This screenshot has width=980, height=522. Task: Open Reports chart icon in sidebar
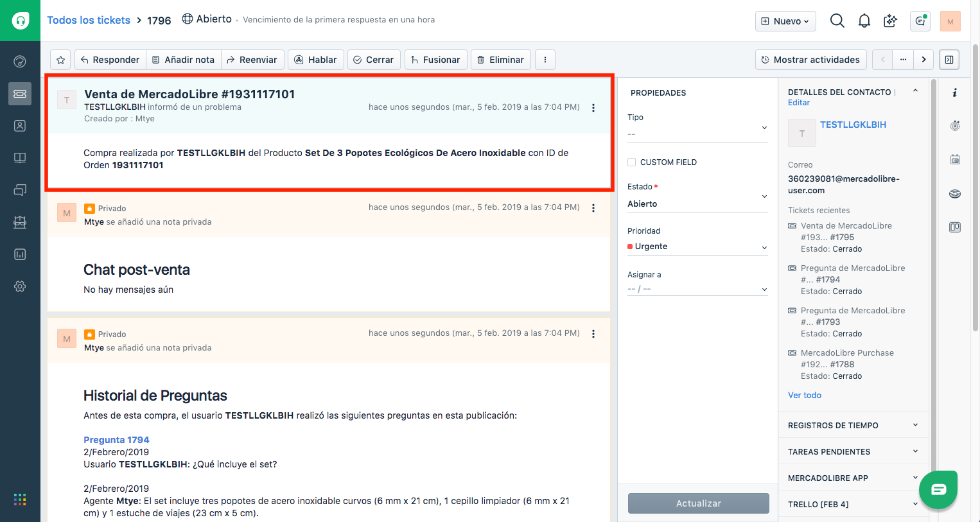[20, 254]
